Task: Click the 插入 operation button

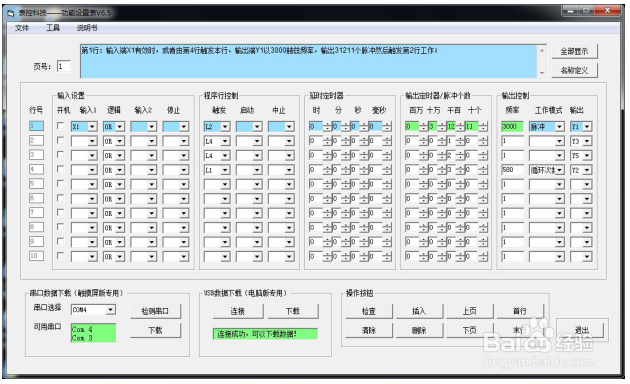Action: 419,311
